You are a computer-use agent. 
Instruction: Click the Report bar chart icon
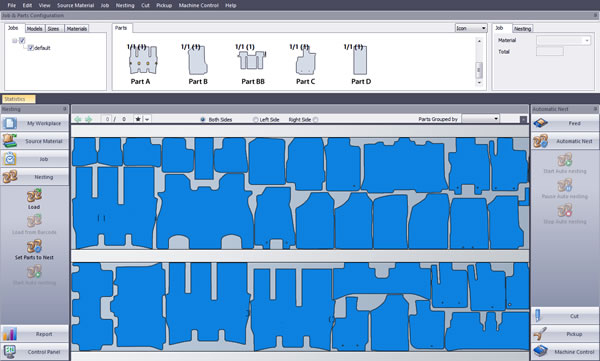(x=10, y=334)
